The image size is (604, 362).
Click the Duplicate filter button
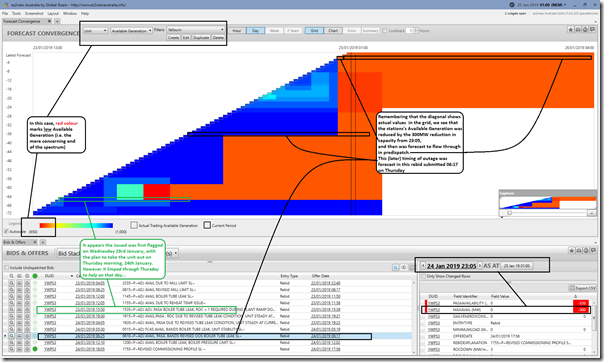(201, 37)
